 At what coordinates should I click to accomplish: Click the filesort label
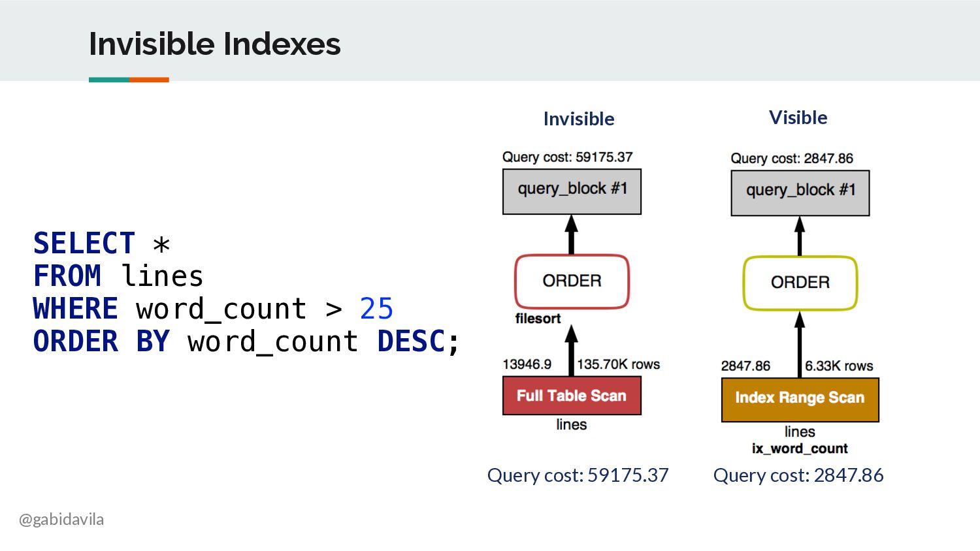point(538,319)
